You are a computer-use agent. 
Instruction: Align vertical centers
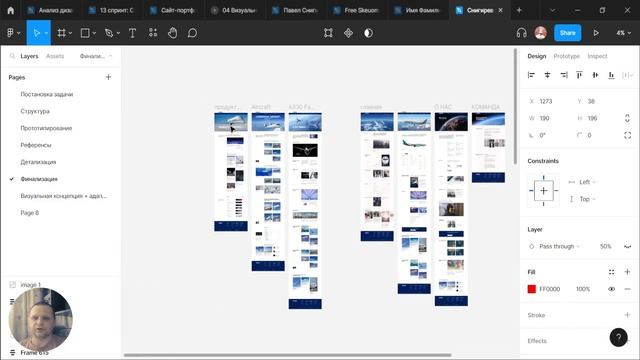pyautogui.click(x=595, y=75)
